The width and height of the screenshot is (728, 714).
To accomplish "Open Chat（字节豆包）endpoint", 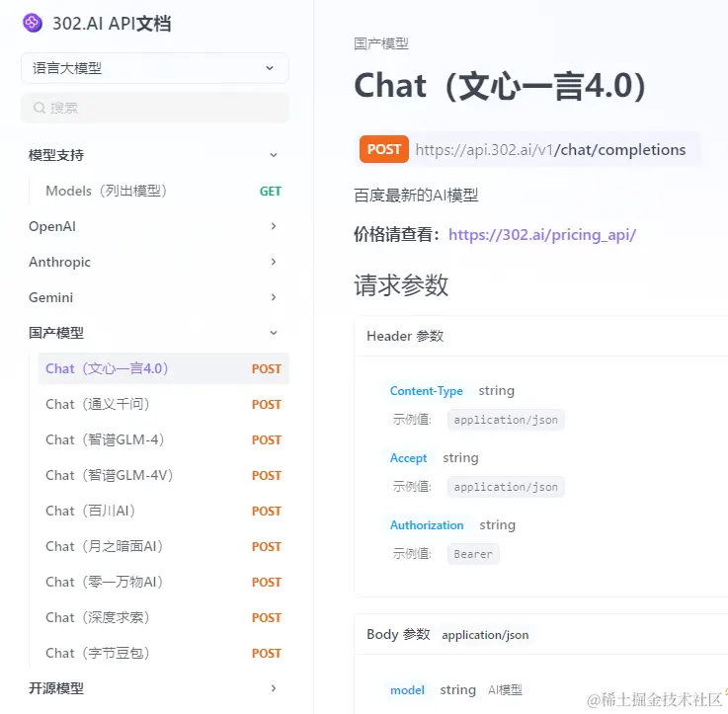I will (x=163, y=653).
